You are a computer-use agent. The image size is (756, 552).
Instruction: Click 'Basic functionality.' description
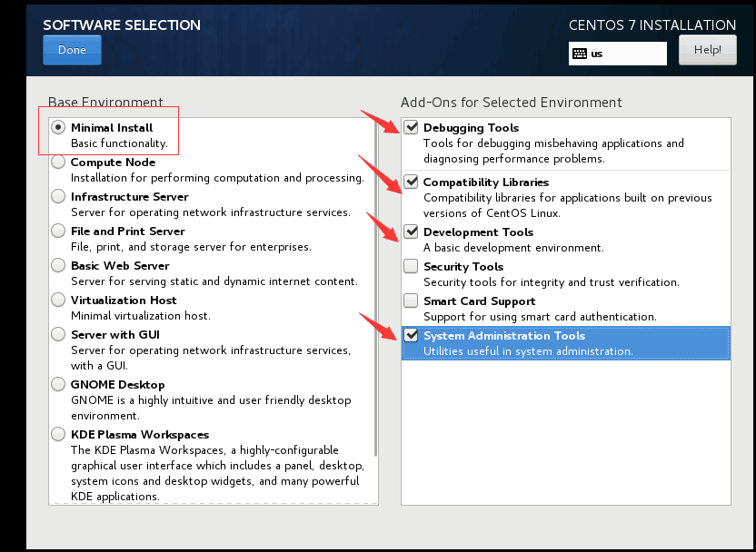(119, 143)
